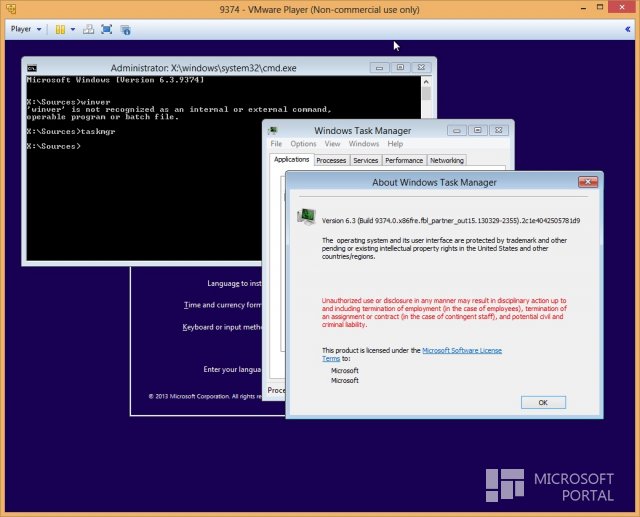Switch to the Performance tab
Viewport: 640px width, 517px height.
pos(404,160)
